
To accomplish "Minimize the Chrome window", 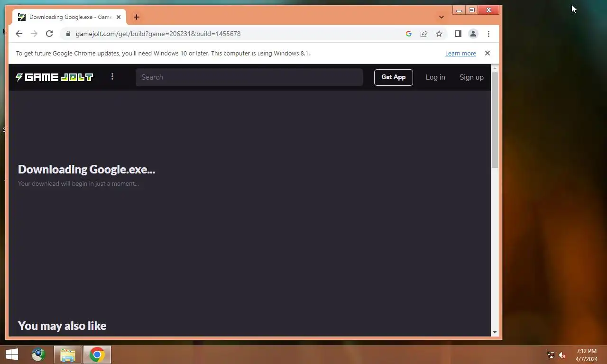I will coord(459,10).
